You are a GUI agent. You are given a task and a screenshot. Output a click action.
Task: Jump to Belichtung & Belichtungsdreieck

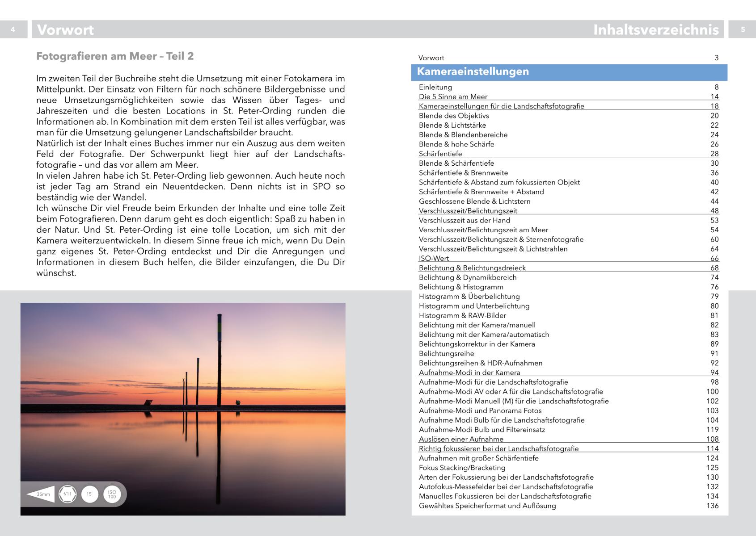point(472,268)
